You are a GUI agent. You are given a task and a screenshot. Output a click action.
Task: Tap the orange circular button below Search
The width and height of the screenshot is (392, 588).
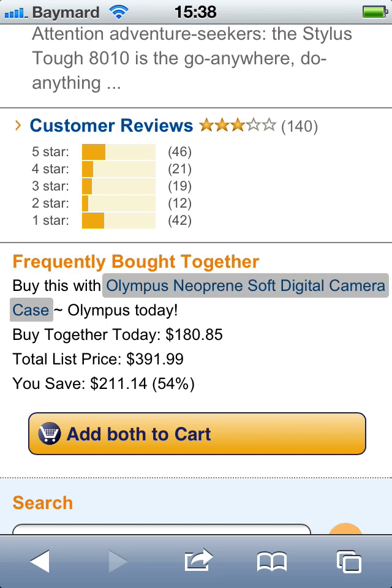346,530
